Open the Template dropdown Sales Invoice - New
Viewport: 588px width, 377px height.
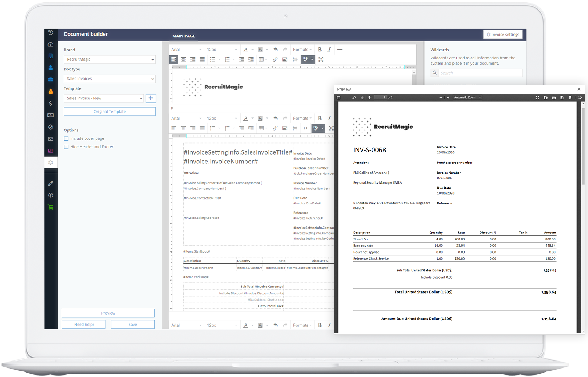point(104,98)
